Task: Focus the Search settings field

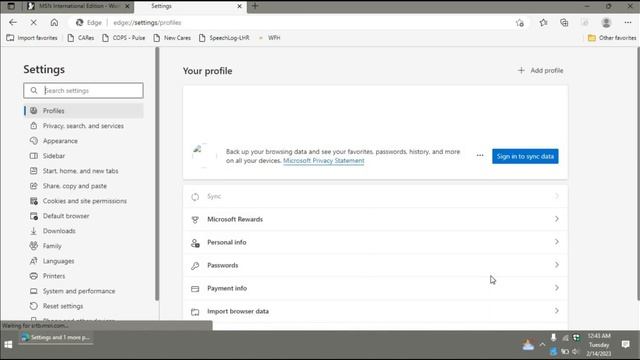Action: click(83, 91)
